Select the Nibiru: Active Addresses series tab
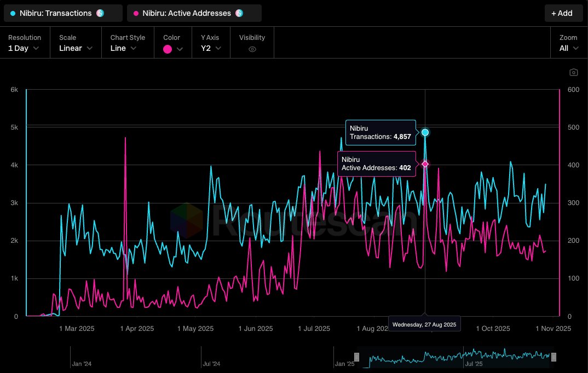This screenshot has height=373, width=588. point(194,13)
